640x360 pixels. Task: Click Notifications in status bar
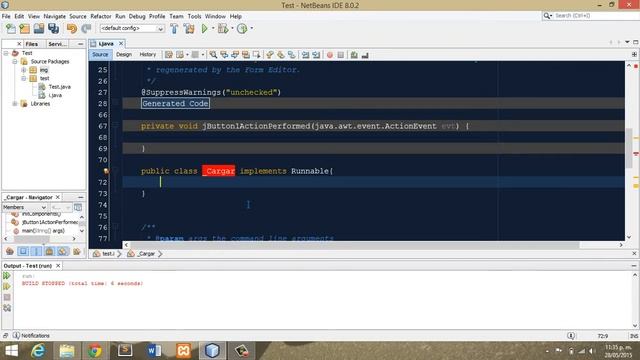click(x=31, y=336)
